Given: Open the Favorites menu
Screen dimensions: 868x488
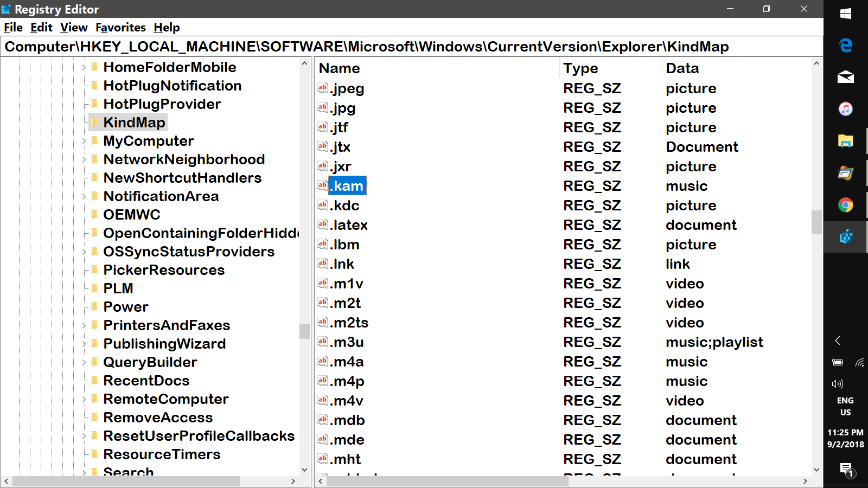Looking at the screenshot, I should click(x=121, y=27).
